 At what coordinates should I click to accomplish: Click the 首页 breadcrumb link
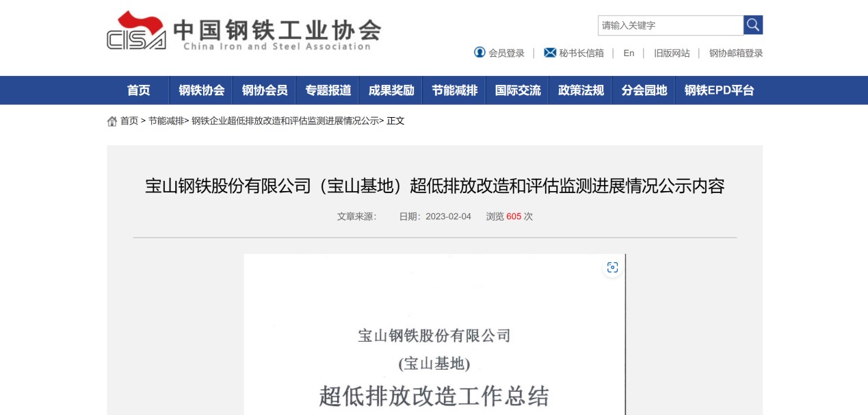click(129, 121)
